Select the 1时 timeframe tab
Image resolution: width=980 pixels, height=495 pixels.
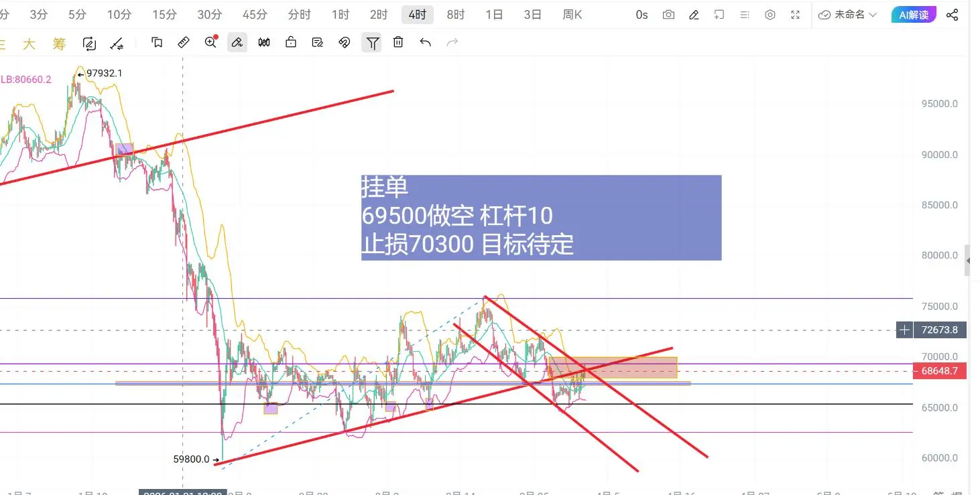point(341,15)
